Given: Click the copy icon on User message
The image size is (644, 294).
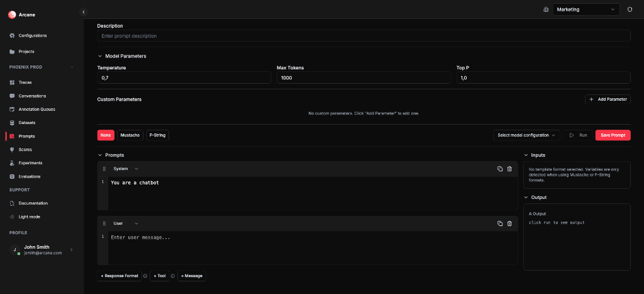Looking at the screenshot, I should click(x=500, y=223).
